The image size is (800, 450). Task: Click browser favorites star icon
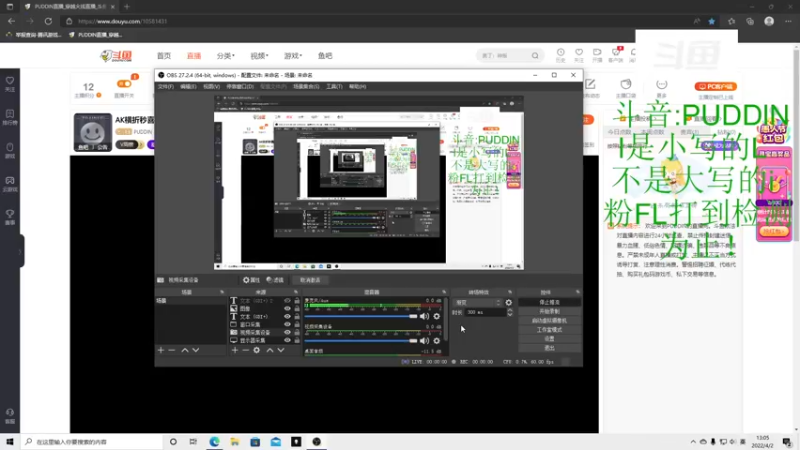pos(712,21)
